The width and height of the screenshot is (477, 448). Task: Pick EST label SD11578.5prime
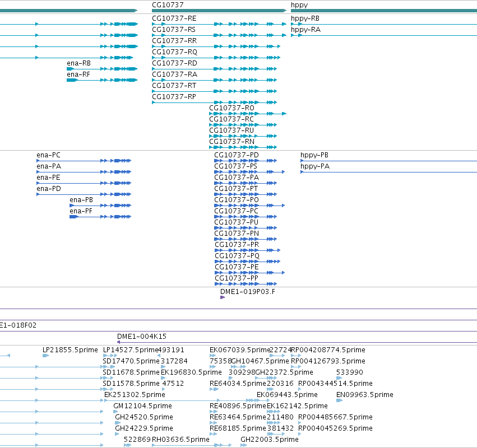tap(131, 384)
